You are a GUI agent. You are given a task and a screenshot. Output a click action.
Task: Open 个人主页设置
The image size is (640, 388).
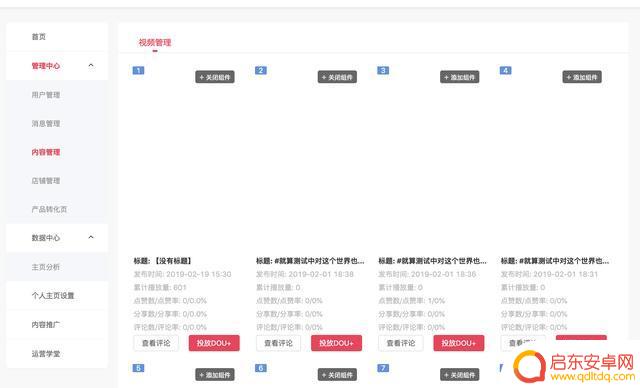[53, 295]
